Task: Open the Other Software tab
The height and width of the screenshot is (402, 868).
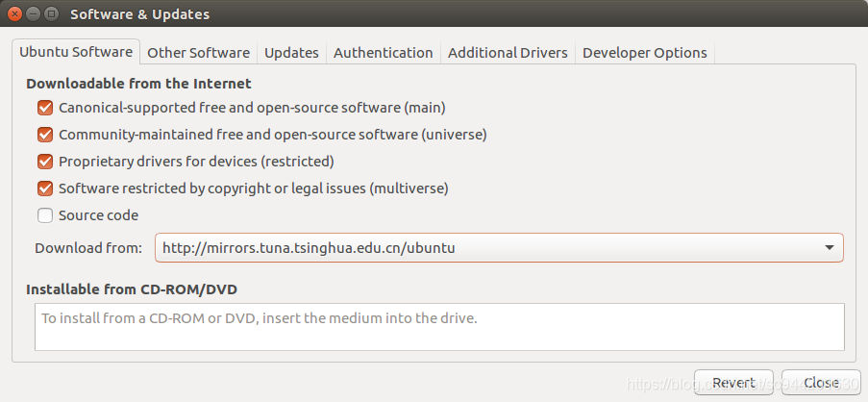Action: tap(198, 53)
